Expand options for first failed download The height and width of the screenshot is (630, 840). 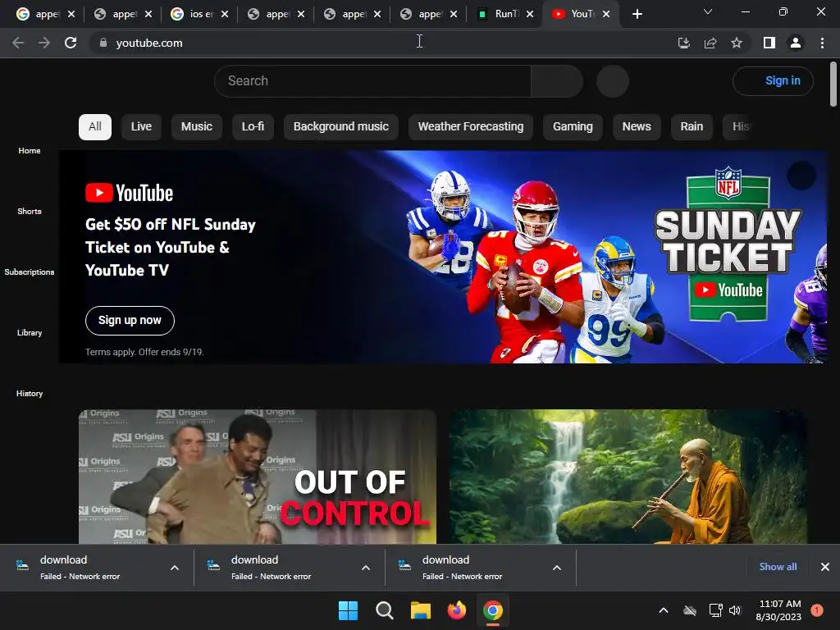pyautogui.click(x=175, y=568)
